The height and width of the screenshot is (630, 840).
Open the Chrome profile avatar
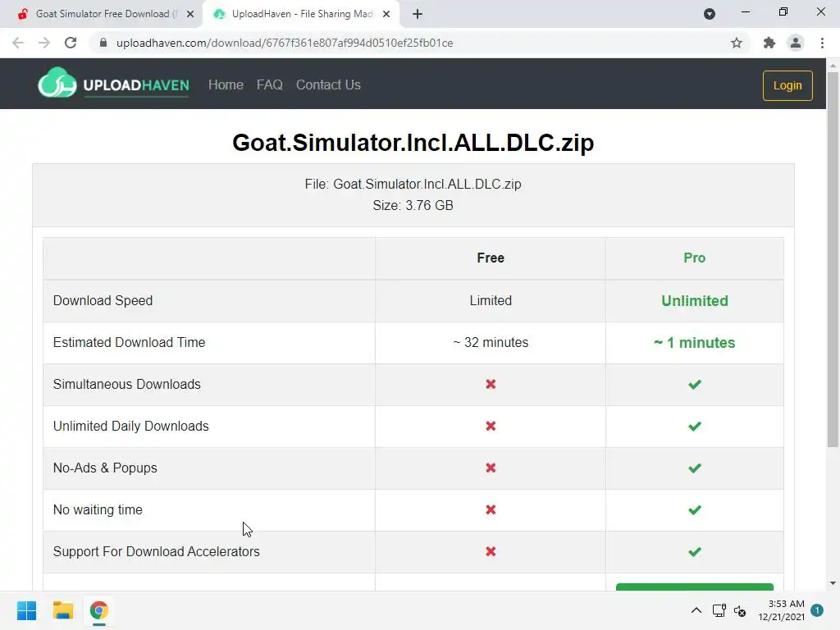coord(796,43)
